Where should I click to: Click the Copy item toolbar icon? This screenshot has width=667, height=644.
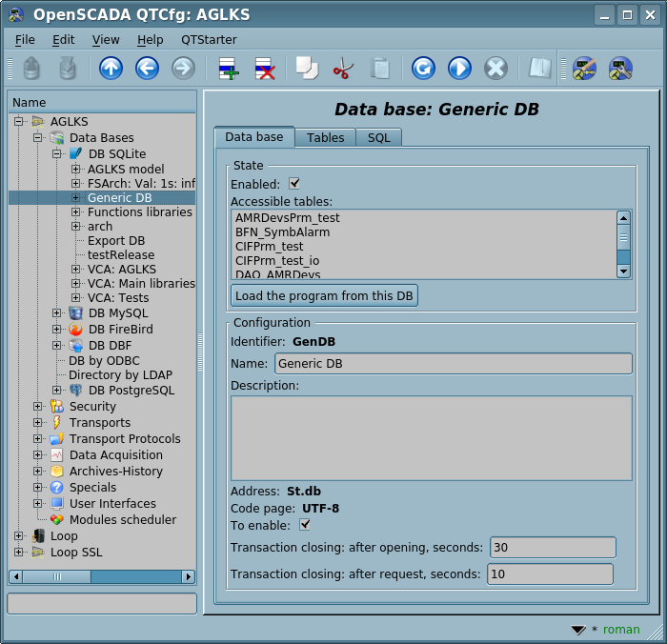(x=307, y=68)
